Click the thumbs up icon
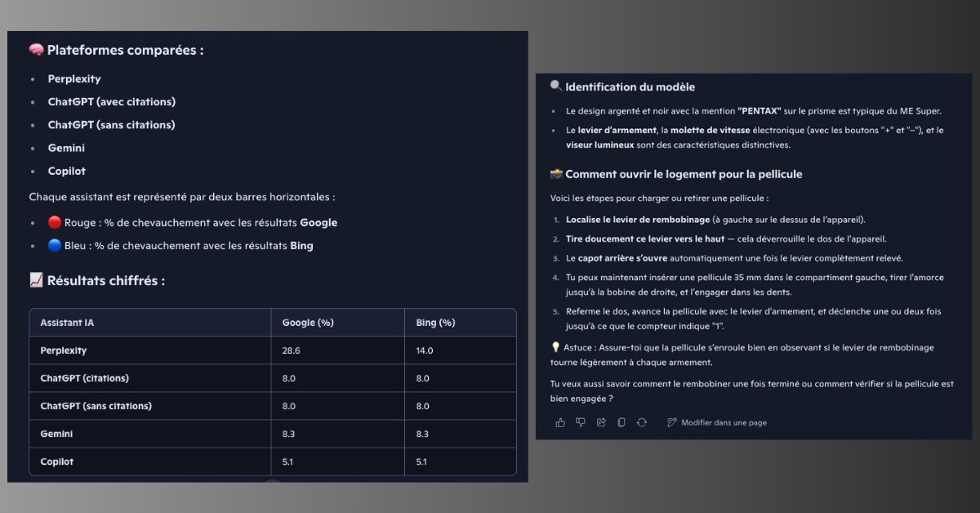 coord(560,422)
